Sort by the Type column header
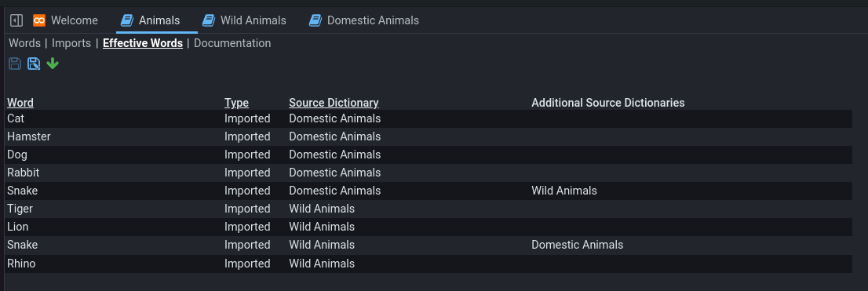Viewport: 868px width, 291px height. [x=236, y=102]
